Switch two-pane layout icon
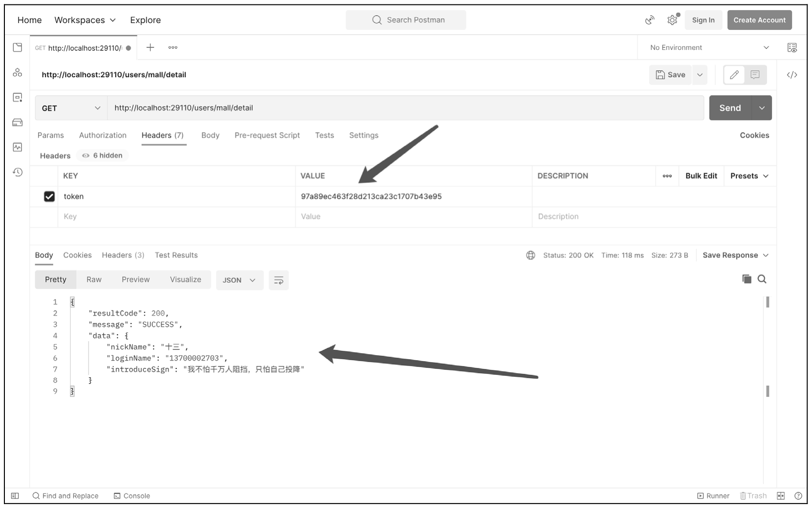This screenshot has height=508, width=812. coord(781,496)
